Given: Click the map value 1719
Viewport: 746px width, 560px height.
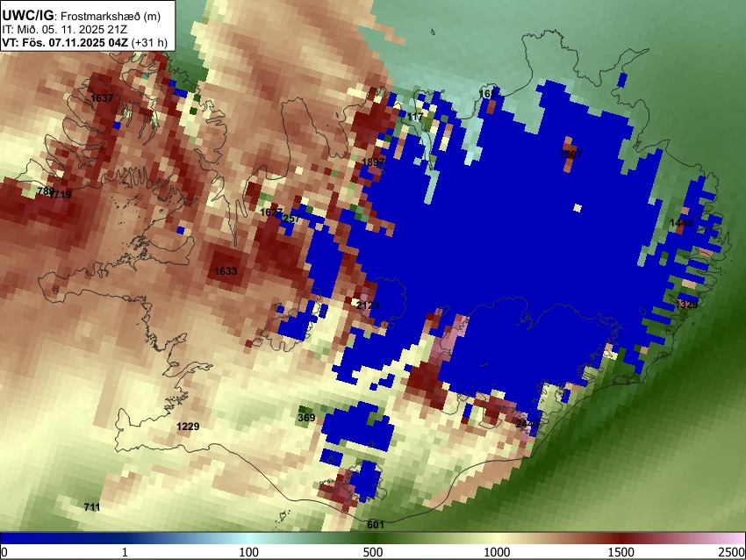Looking at the screenshot, I should pos(61,195).
